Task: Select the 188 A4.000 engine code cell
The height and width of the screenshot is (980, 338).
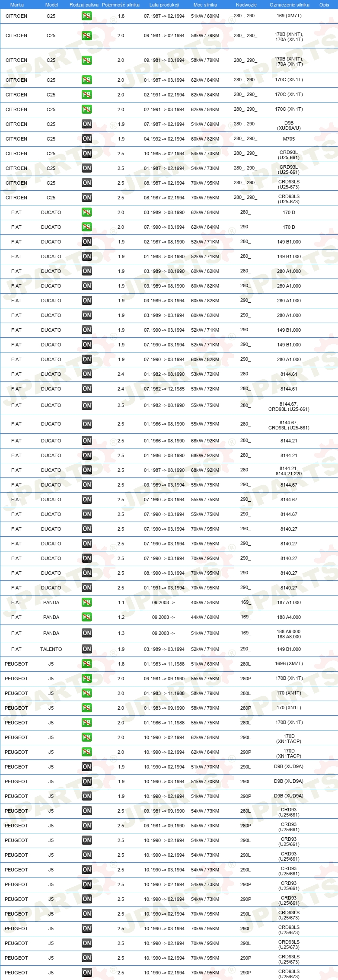Action: 289,617
